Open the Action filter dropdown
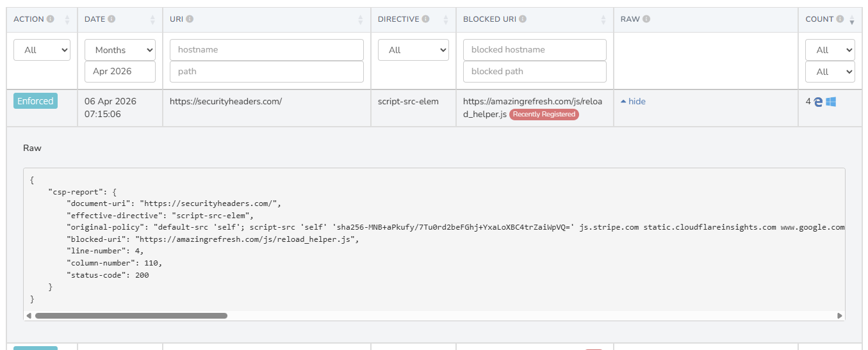 click(42, 50)
